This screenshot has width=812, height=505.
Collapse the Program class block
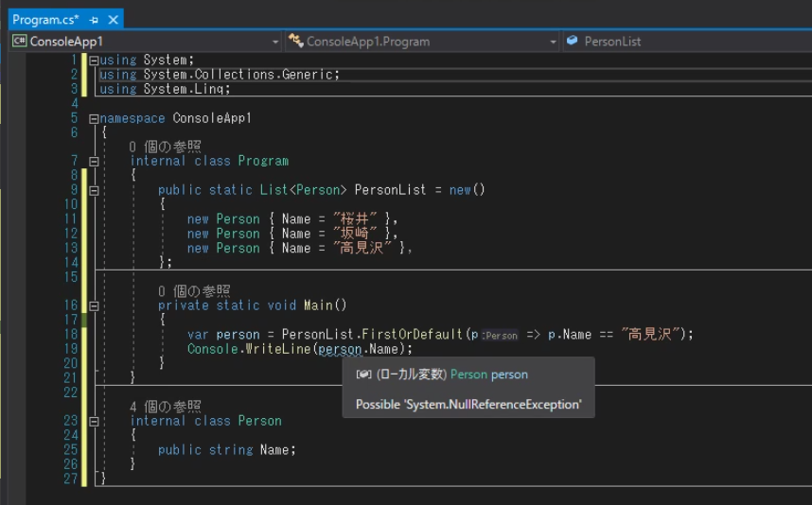pos(94,162)
